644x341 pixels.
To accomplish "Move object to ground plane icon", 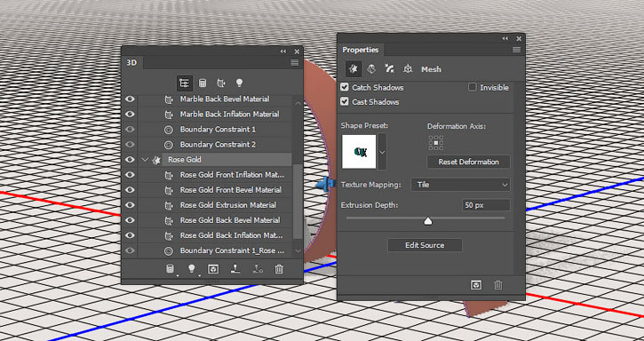I will click(235, 269).
